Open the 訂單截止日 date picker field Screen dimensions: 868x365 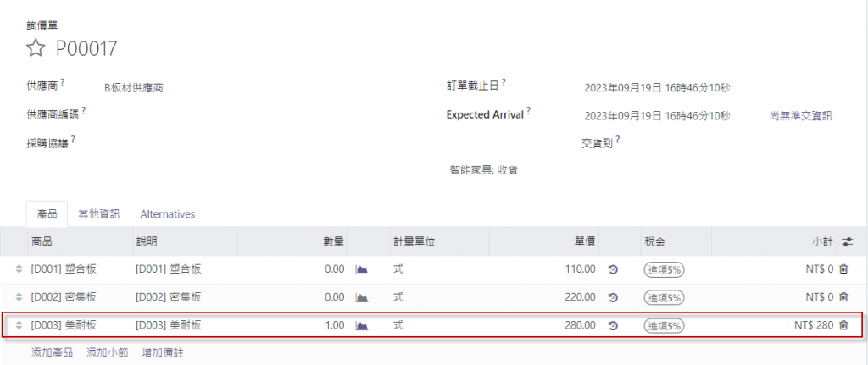pyautogui.click(x=657, y=87)
